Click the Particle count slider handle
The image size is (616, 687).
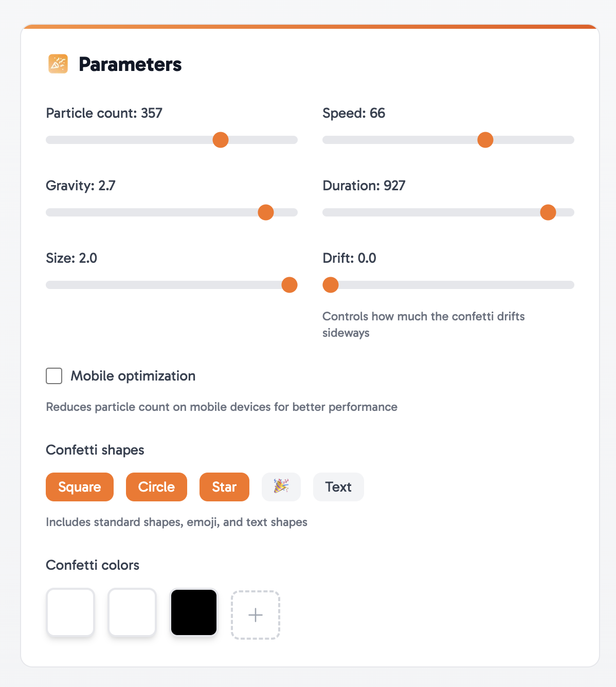(x=221, y=140)
